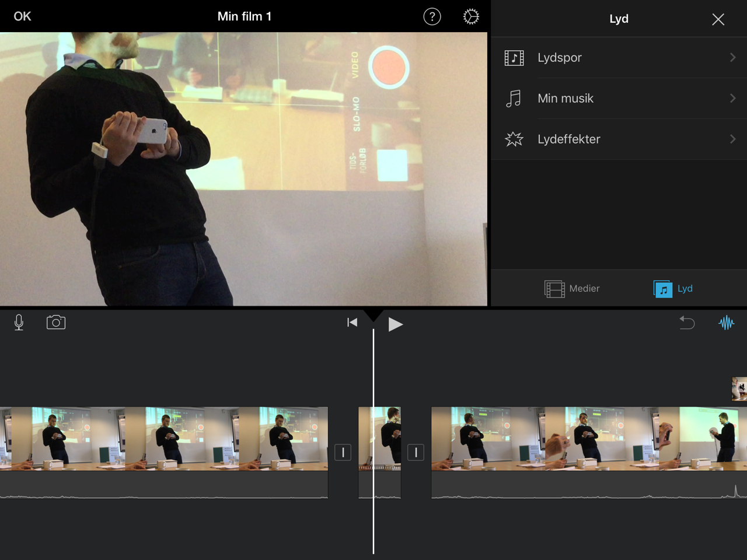The height and width of the screenshot is (560, 747).
Task: Expand the Lydspor chevron
Action: [x=732, y=58]
